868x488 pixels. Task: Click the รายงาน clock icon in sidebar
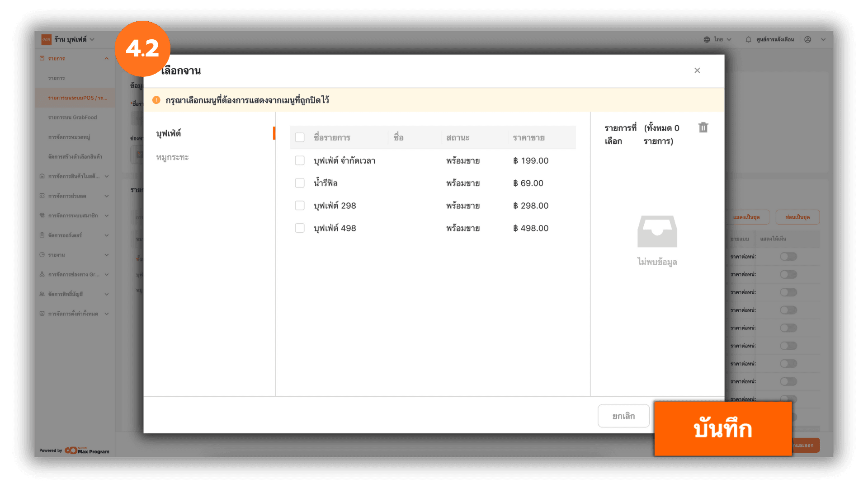coord(42,255)
